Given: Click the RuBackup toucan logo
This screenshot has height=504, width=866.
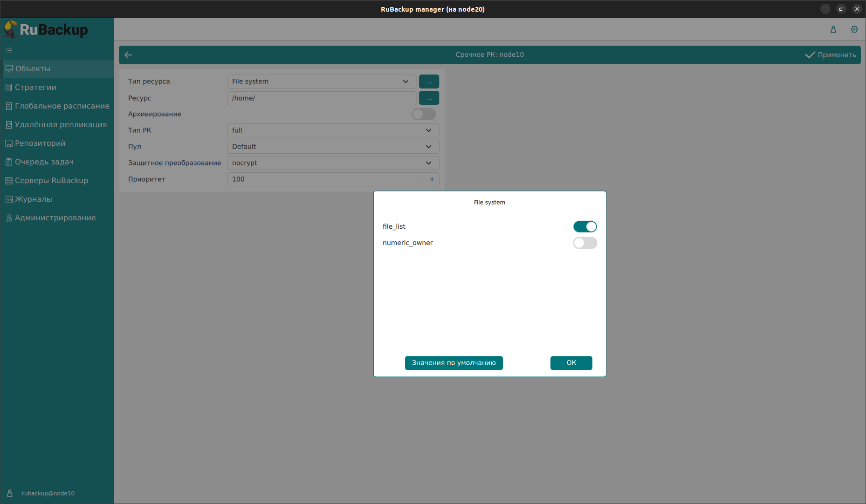Looking at the screenshot, I should click(11, 30).
